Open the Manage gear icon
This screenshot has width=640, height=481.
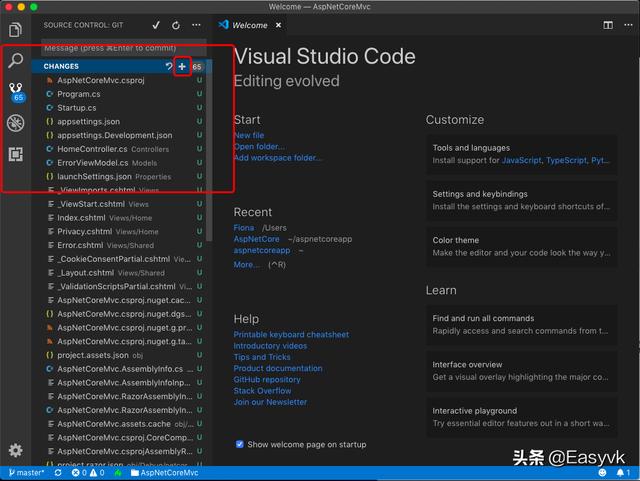coord(16,450)
